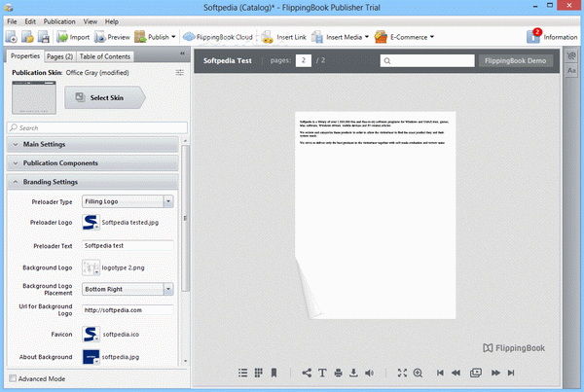
Task: Click the publication search box
Action: 427,60
